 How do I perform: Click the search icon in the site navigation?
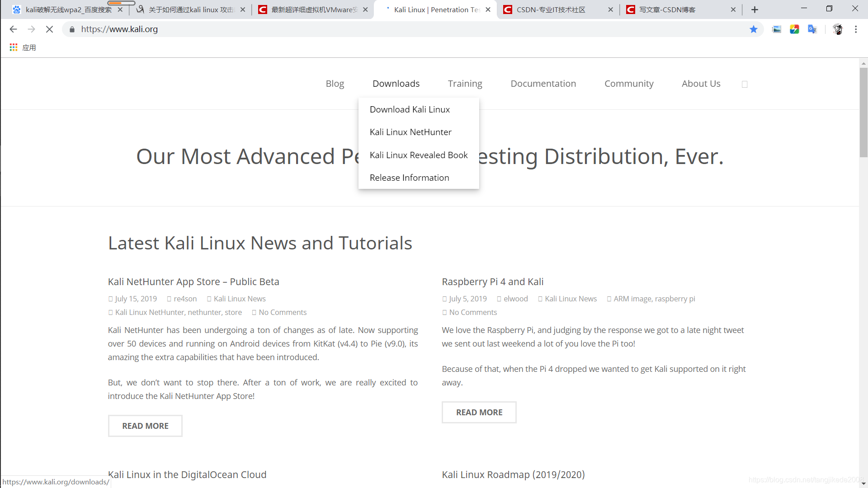pyautogui.click(x=745, y=84)
